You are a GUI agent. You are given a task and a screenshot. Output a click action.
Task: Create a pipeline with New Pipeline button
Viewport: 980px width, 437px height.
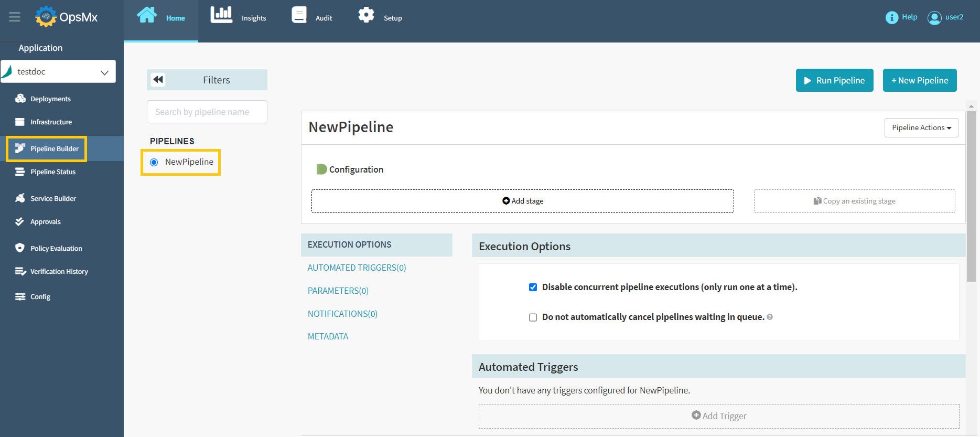point(919,80)
